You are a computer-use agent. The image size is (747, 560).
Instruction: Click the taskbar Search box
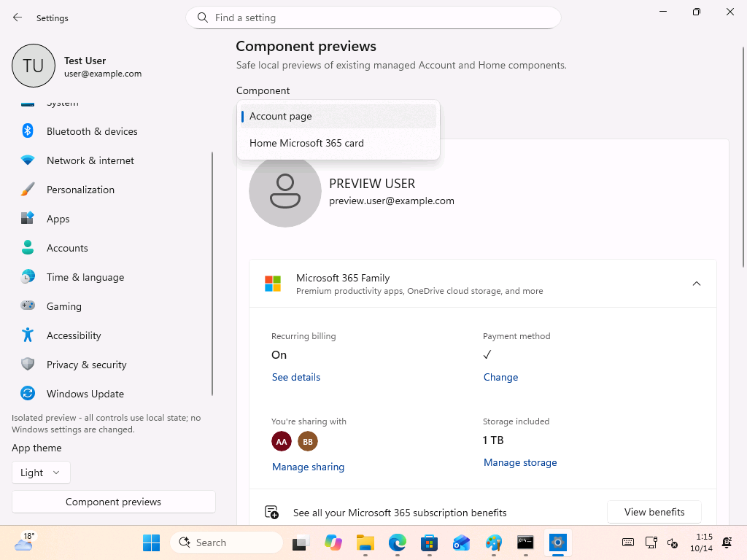coord(226,542)
